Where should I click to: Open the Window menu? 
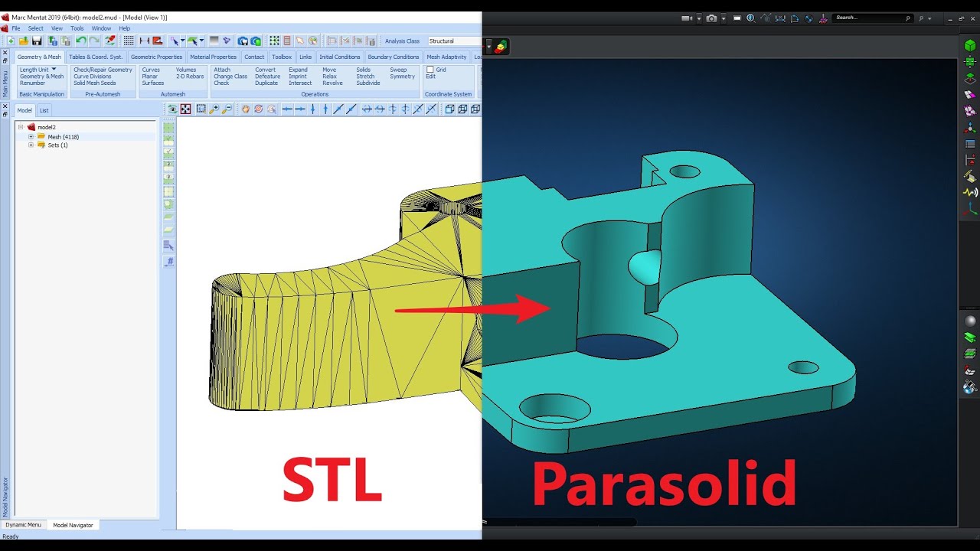(101, 28)
